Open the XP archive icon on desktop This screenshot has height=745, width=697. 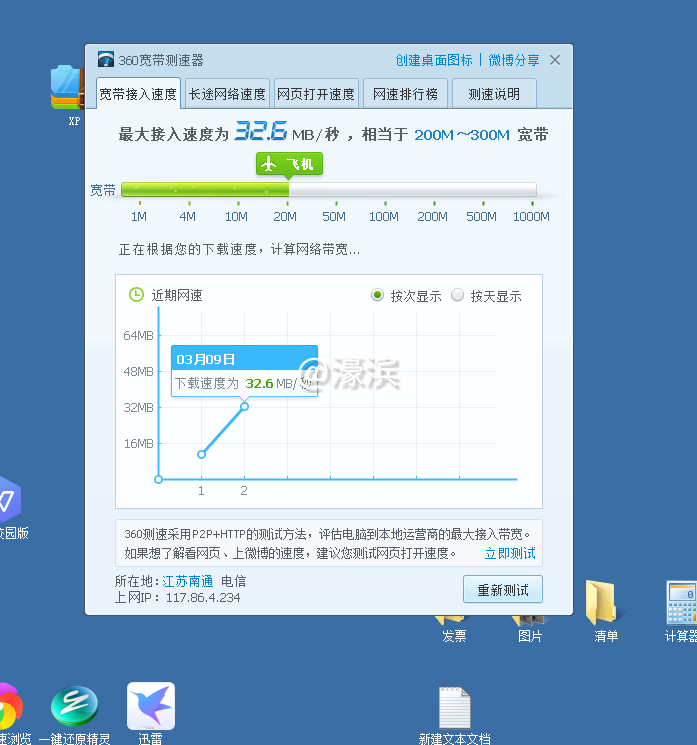point(67,87)
